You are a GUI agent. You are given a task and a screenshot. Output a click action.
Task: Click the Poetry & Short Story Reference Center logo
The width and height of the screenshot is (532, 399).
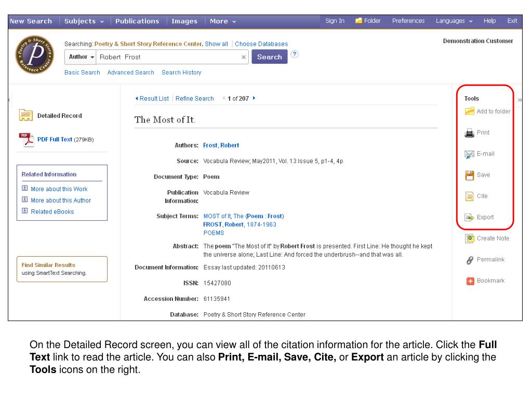tap(35, 55)
